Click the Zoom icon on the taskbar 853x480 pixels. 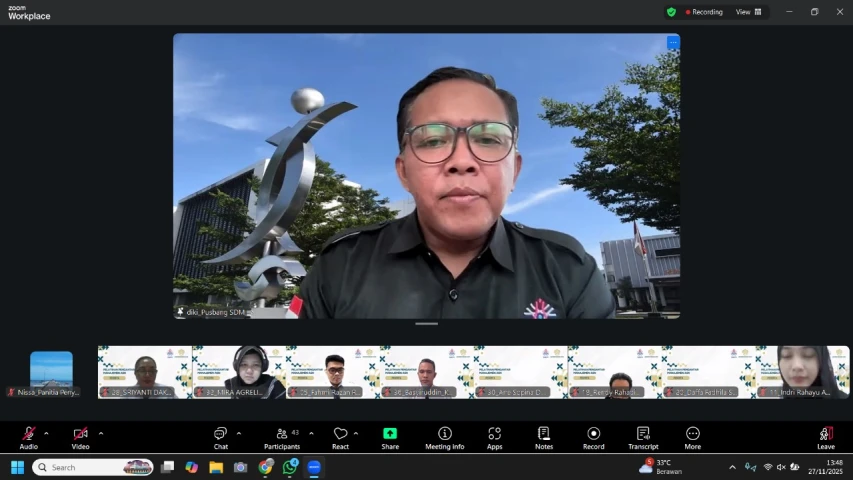click(x=314, y=467)
